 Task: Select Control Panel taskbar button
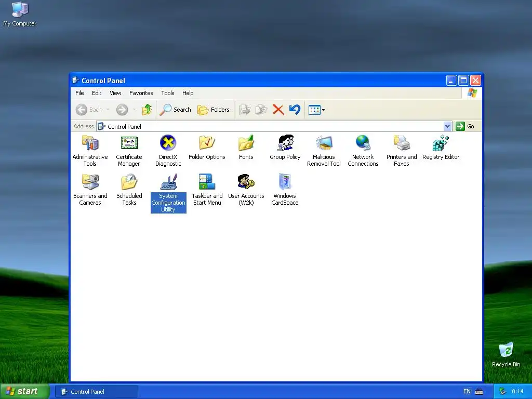point(97,392)
